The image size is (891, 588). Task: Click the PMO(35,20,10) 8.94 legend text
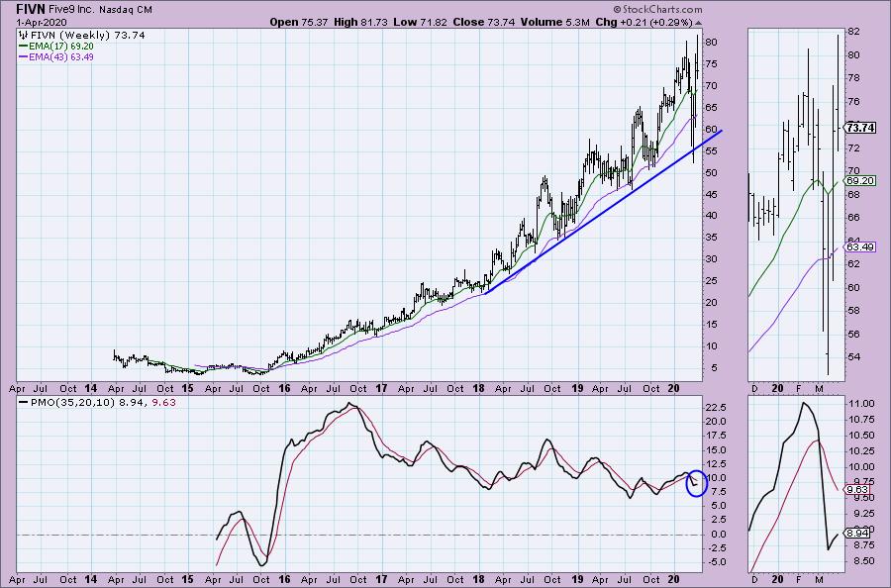pos(91,402)
